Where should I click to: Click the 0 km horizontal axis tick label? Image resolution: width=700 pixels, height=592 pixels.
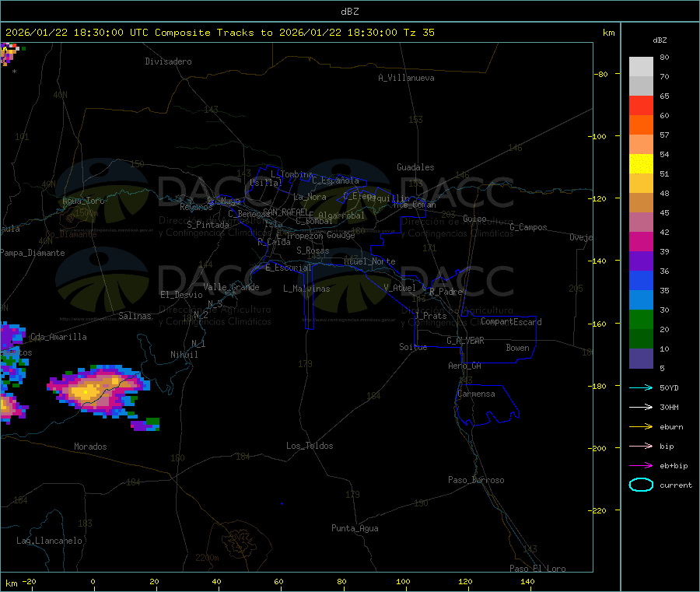click(93, 581)
